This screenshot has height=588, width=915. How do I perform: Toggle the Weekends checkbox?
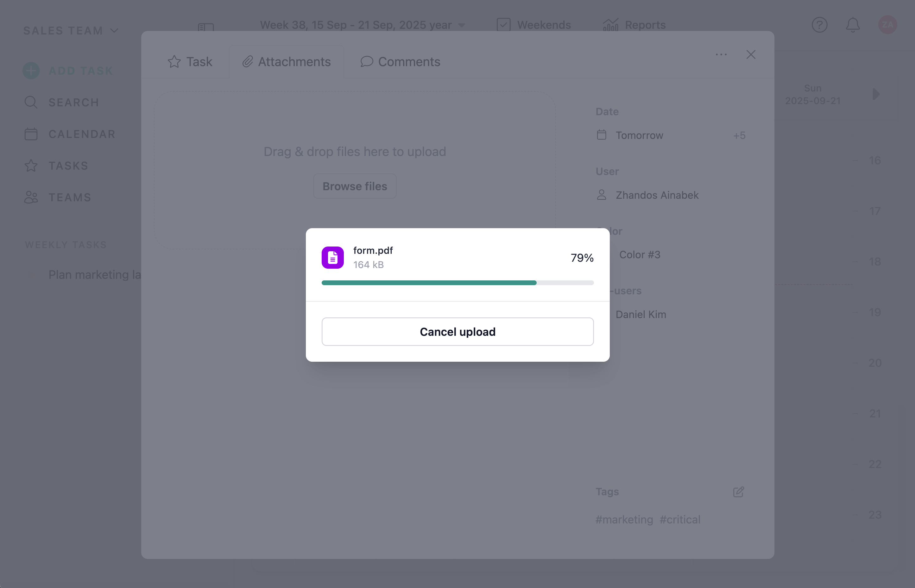503,25
